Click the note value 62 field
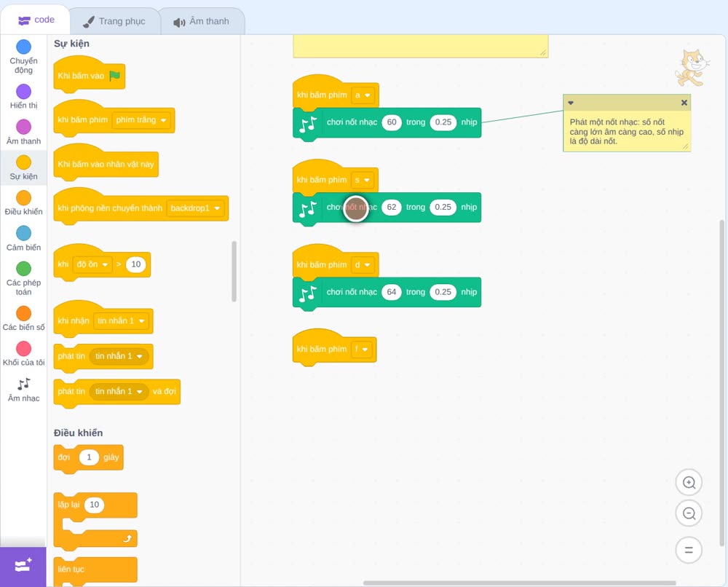728x587 pixels. 392,207
